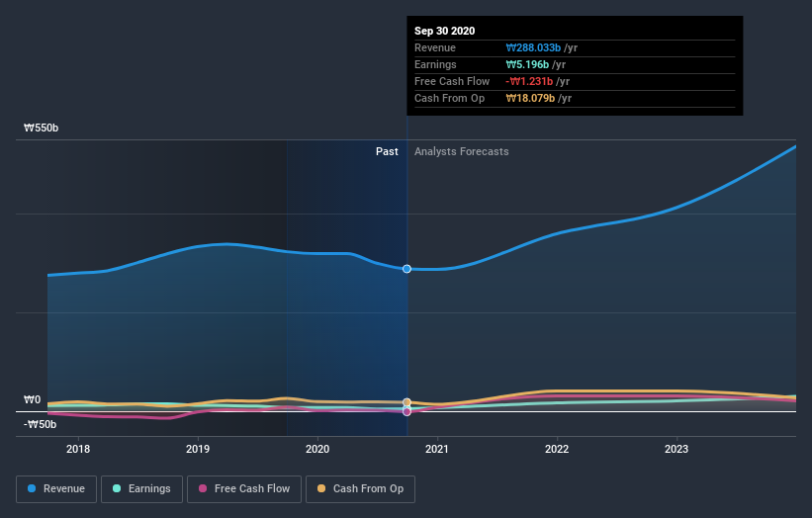812x518 pixels.
Task: Toggle the Free Cash Flow legend series
Action: (244, 489)
